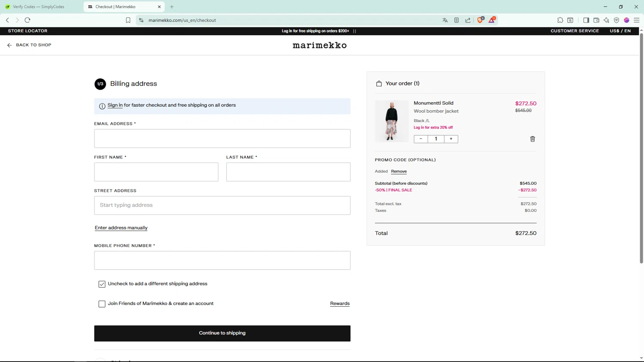Open Brave Rewards triangle icon
Screen dimensions: 644x362
[492, 20]
